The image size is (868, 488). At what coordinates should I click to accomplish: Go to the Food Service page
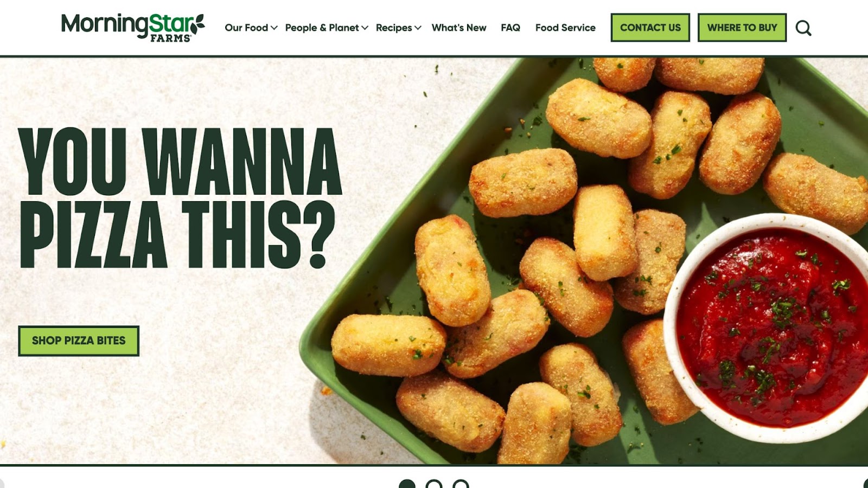point(565,28)
